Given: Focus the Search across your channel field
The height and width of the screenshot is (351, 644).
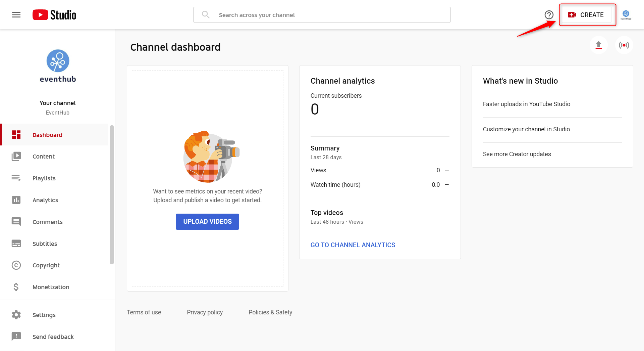Looking at the screenshot, I should 322,15.
